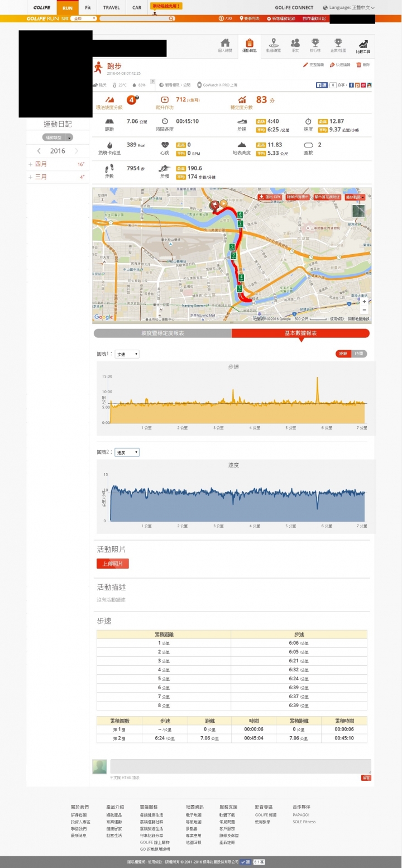The image size is (402, 868).
Task: Click 研鼎崧圖 footer link
Action: coord(79,815)
